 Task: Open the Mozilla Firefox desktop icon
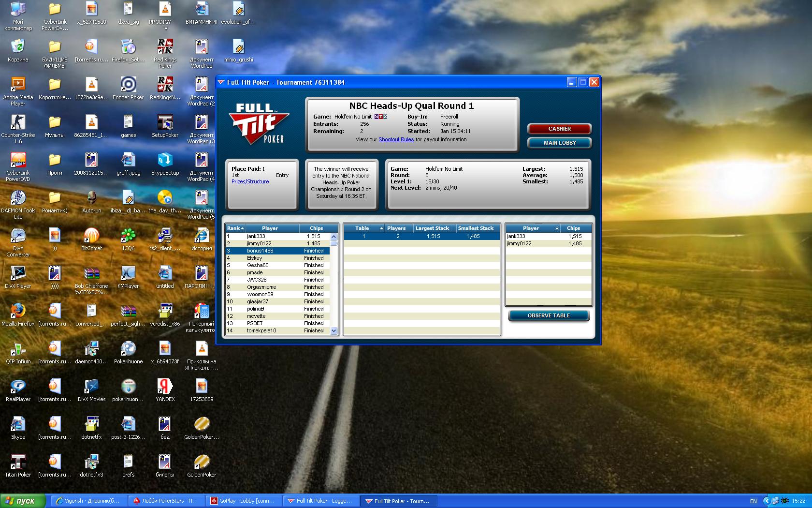point(18,312)
